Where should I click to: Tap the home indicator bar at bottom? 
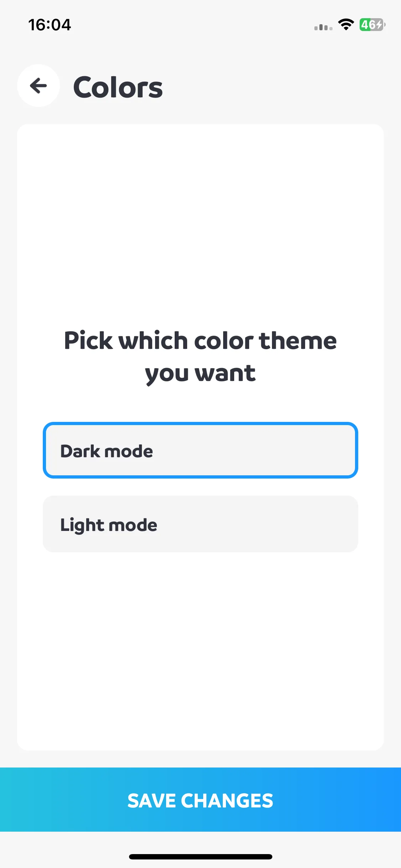point(200,857)
